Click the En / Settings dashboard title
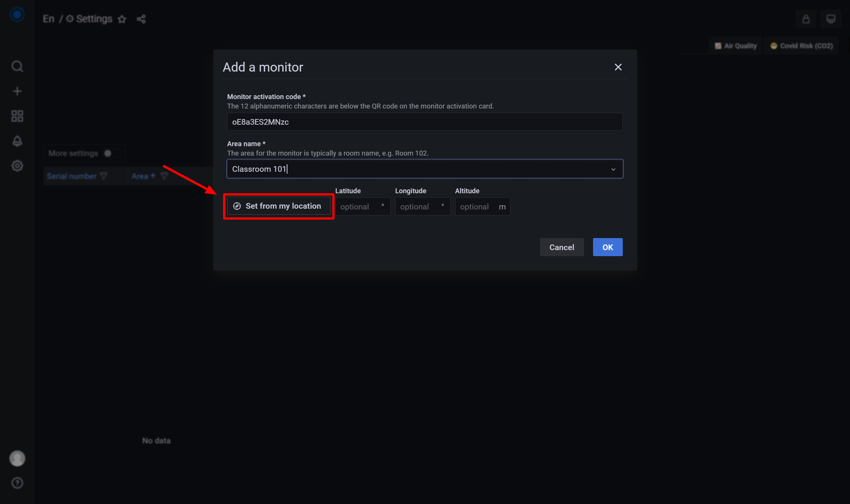Viewport: 850px width, 504px height. 78,19
